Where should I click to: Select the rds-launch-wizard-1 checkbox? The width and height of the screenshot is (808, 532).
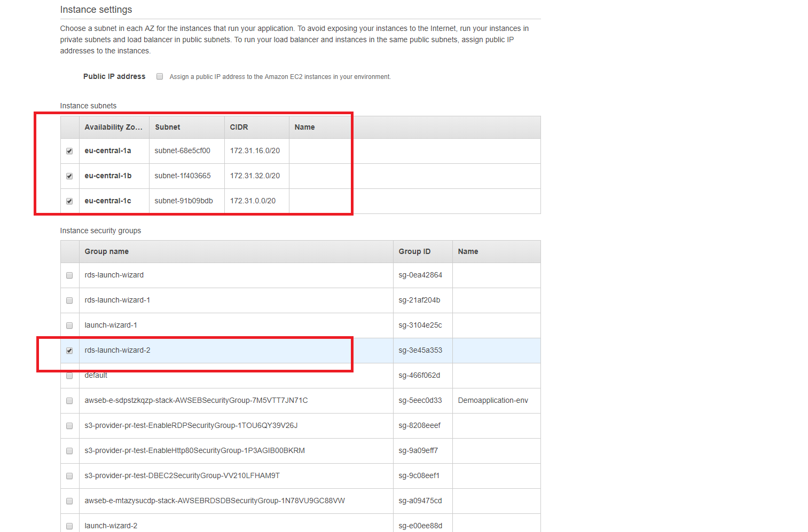[69, 300]
